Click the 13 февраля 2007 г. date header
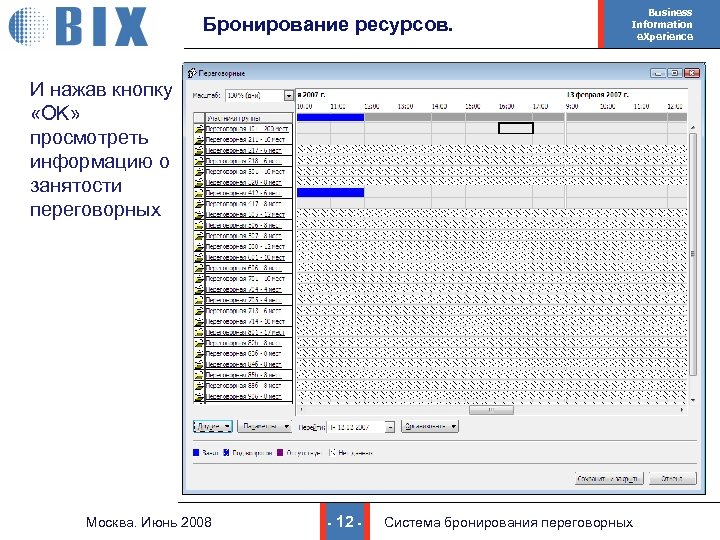The height and width of the screenshot is (540, 720). pyautogui.click(x=598, y=95)
